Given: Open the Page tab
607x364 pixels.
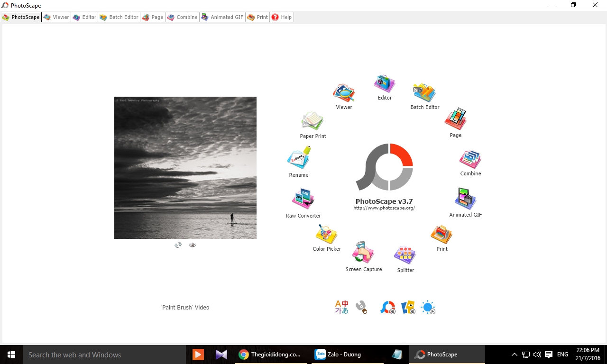Looking at the screenshot, I should (x=153, y=17).
